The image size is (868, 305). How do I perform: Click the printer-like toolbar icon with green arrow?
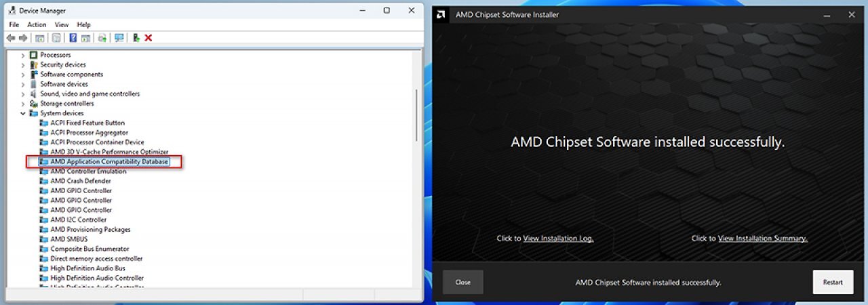point(102,38)
